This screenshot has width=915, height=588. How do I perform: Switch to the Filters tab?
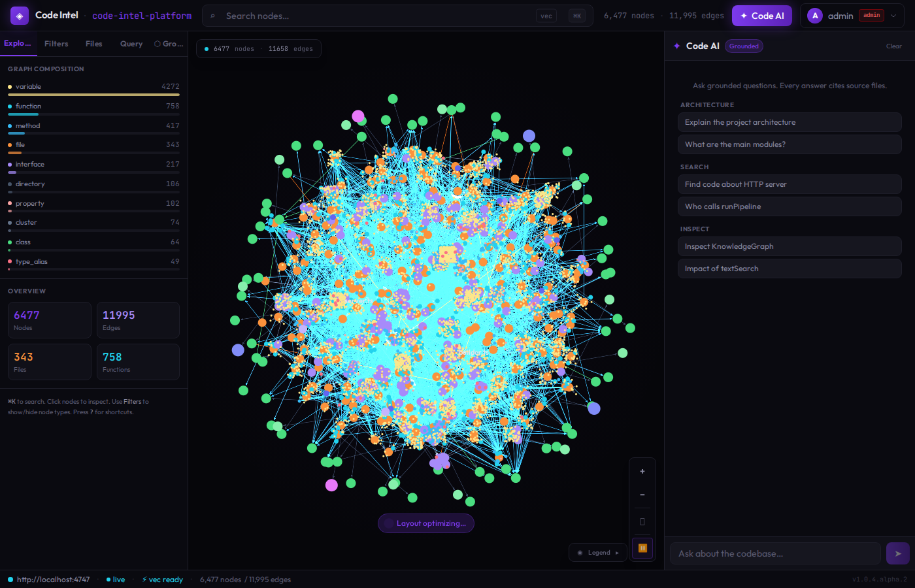(56, 44)
